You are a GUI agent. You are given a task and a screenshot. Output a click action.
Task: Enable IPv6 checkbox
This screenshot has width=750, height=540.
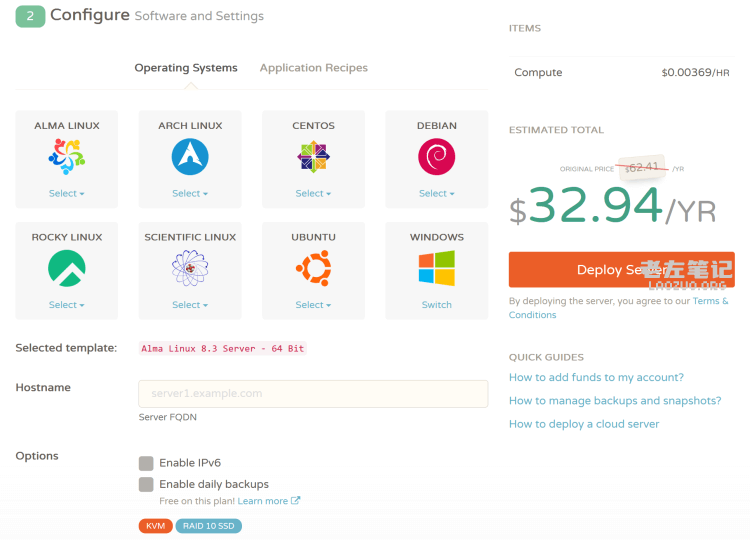[146, 463]
